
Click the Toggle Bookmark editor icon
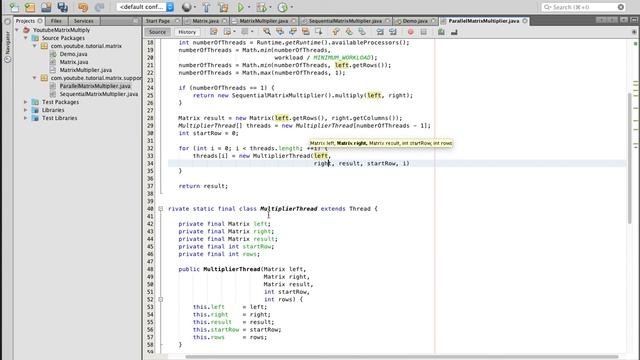[362, 32]
